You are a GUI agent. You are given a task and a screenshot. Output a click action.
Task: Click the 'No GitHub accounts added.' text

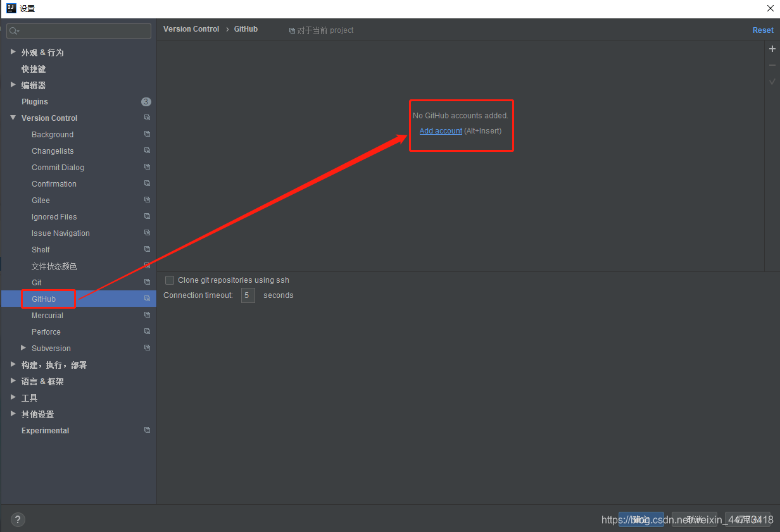click(460, 116)
